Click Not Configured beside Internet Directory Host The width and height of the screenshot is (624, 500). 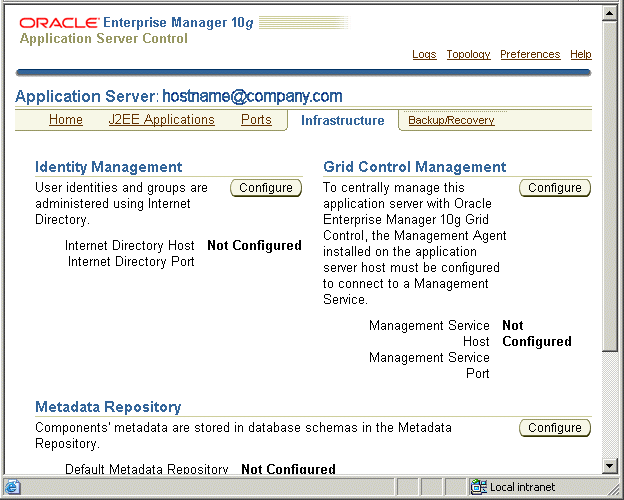254,246
